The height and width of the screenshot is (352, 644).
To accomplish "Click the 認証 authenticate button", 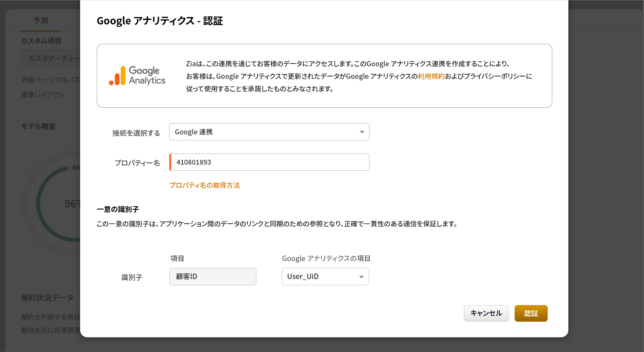I will pyautogui.click(x=531, y=313).
